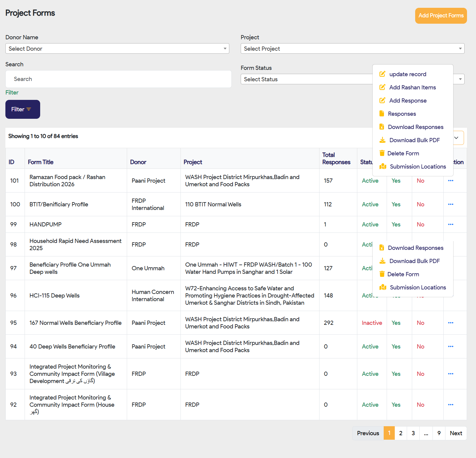The height and width of the screenshot is (458, 476).
Task: Jump to page 9 in pagination
Action: (x=439, y=433)
